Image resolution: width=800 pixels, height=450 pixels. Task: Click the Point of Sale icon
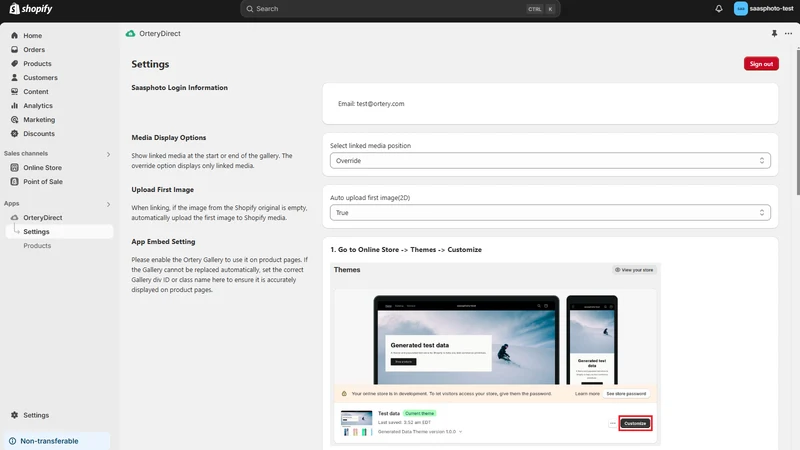pyautogui.click(x=14, y=182)
